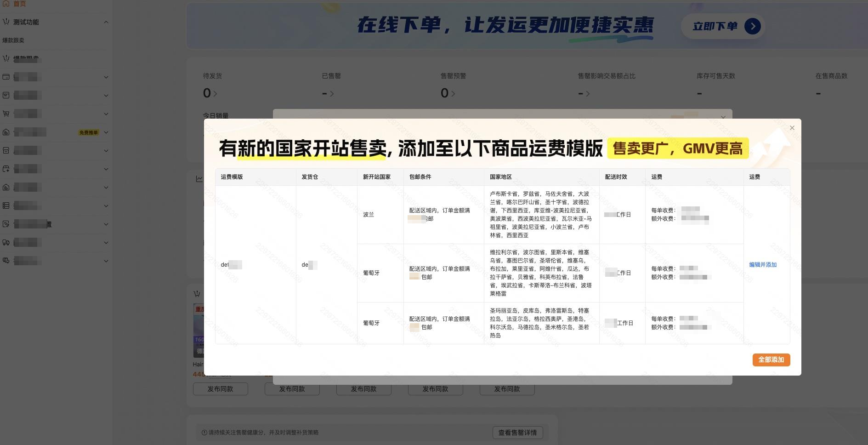
Task: Close the shipping template dialog with the X
Action: point(792,128)
